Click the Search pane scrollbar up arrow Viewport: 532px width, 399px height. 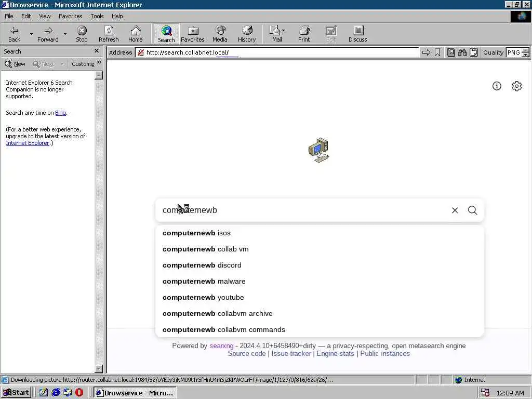point(99,75)
